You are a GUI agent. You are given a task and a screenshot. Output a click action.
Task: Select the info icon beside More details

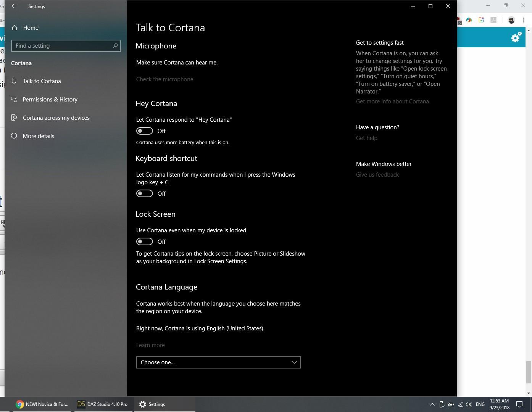14,136
